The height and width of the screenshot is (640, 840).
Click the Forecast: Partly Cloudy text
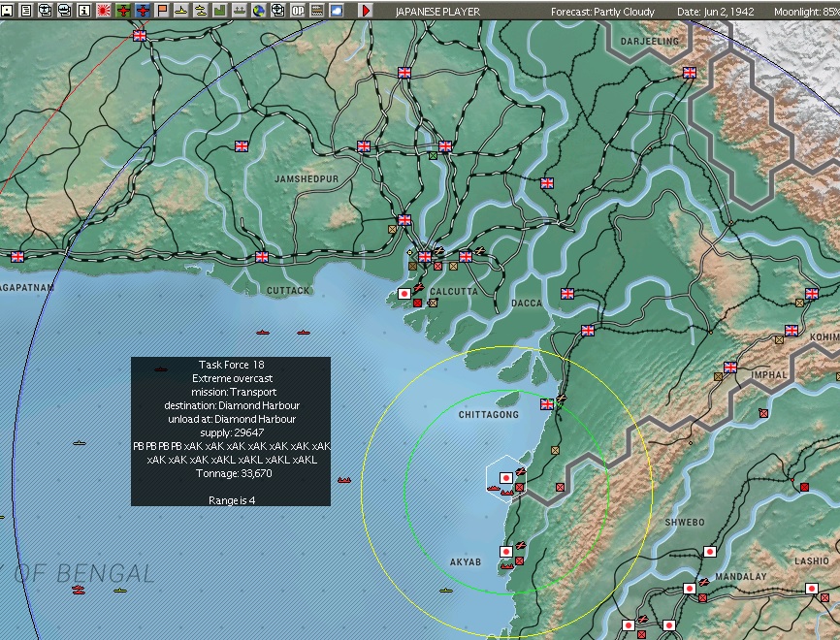602,12
